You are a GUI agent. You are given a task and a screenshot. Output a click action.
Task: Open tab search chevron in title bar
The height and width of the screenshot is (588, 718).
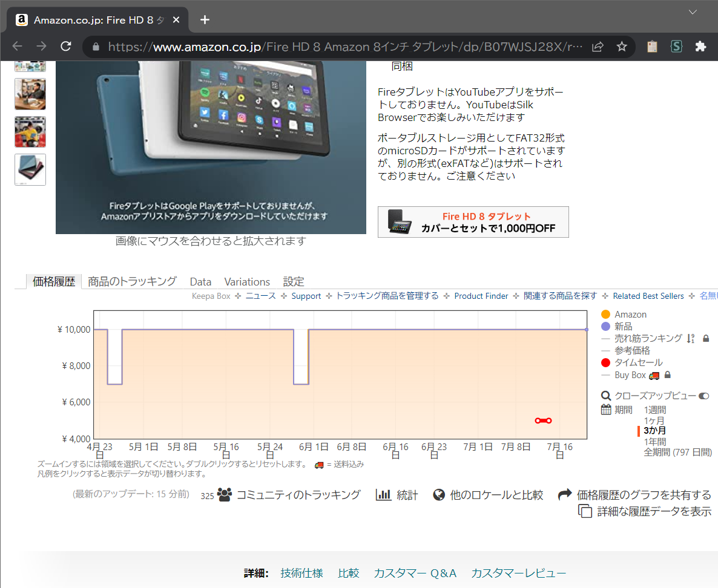pos(693,12)
